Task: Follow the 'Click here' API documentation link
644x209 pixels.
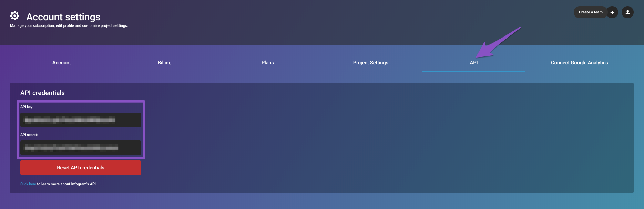Action: pyautogui.click(x=28, y=184)
